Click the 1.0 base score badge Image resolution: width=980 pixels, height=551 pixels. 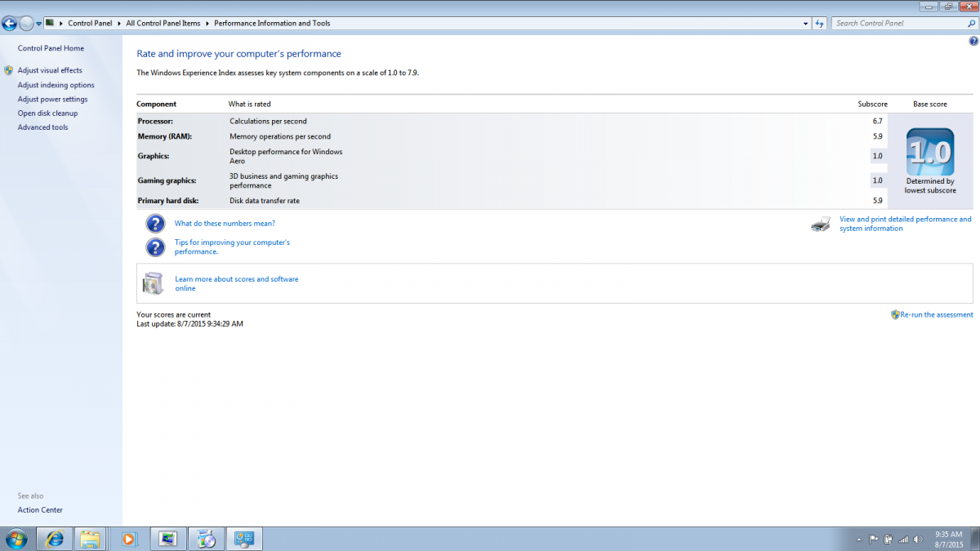click(930, 152)
